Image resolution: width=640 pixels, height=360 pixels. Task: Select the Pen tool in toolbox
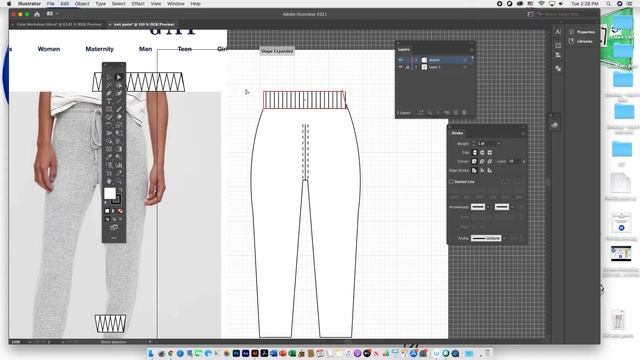[x=109, y=93]
